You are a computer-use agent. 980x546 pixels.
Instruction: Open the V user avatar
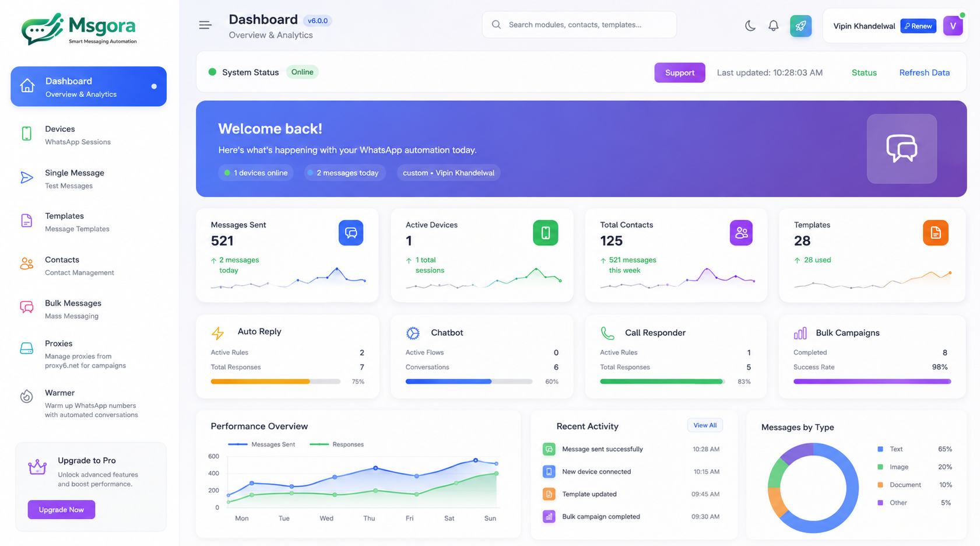953,26
